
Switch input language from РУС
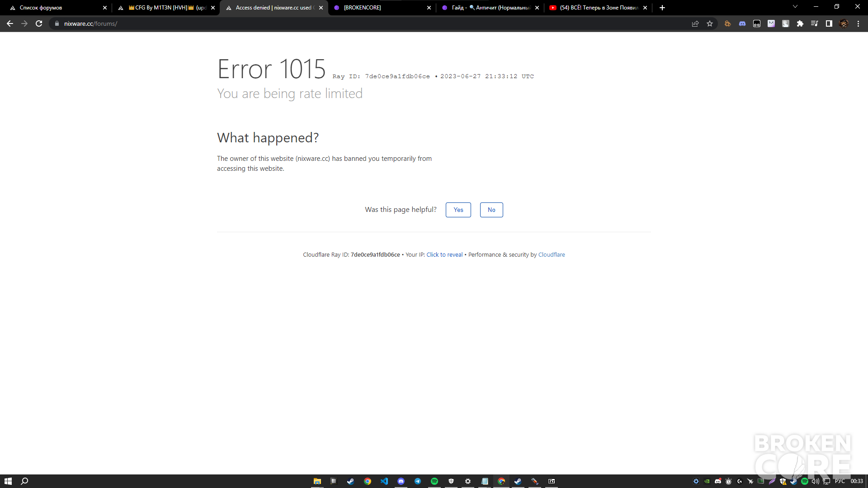tap(840, 481)
